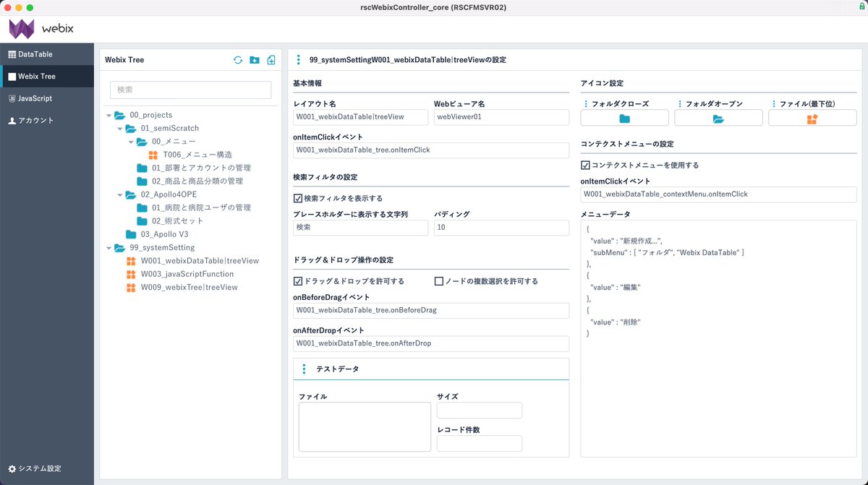
Task: Click the Webビューア名 input field
Action: [x=502, y=117]
